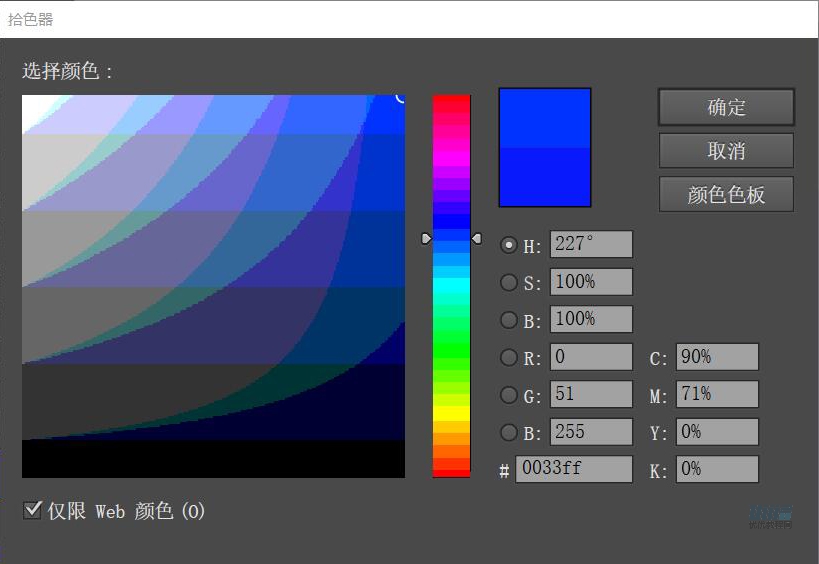The image size is (819, 564).
Task: Pick yellow on the vertical hue bar
Action: [451, 412]
